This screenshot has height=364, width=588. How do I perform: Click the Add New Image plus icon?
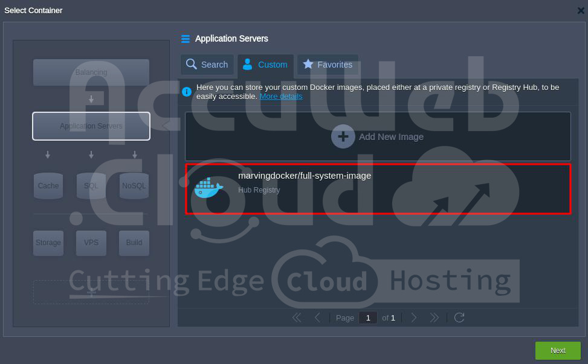point(343,136)
